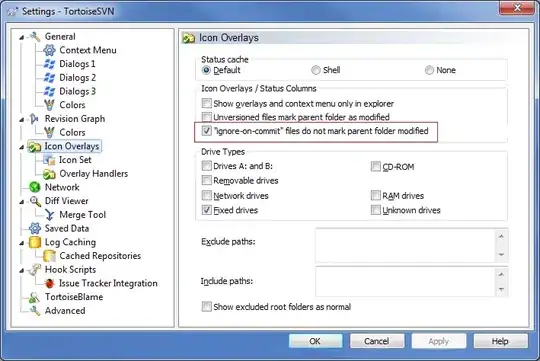Click the OK button
Image resolution: width=540 pixels, height=361 pixels.
pyautogui.click(x=315, y=341)
